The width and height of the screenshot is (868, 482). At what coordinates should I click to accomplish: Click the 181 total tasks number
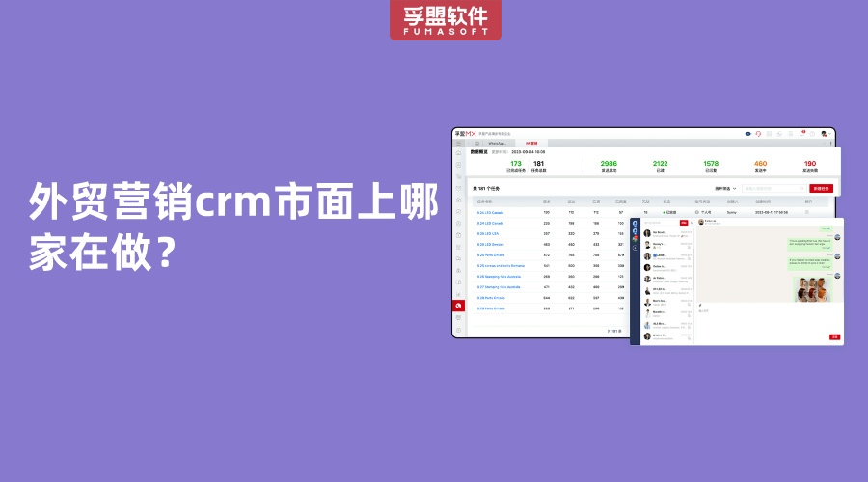(x=538, y=164)
